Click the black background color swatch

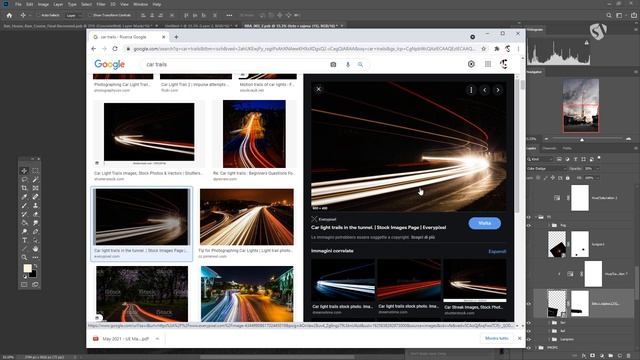pos(34,275)
